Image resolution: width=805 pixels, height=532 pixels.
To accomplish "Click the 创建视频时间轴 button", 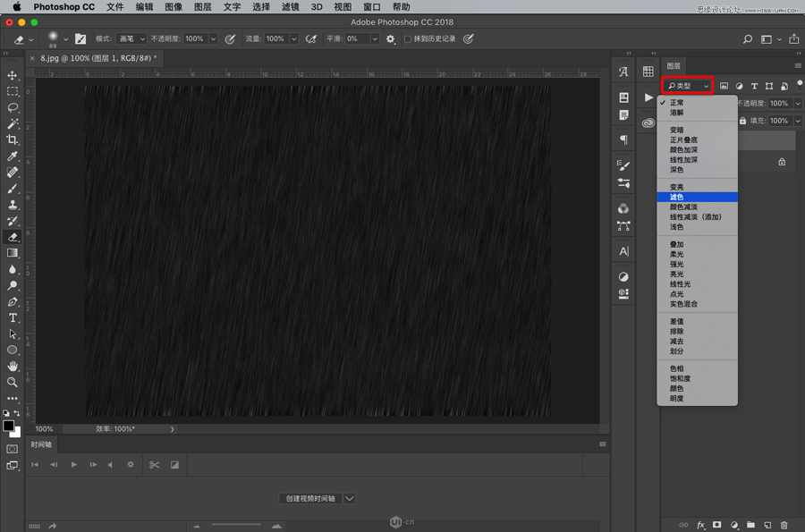I will pyautogui.click(x=310, y=498).
